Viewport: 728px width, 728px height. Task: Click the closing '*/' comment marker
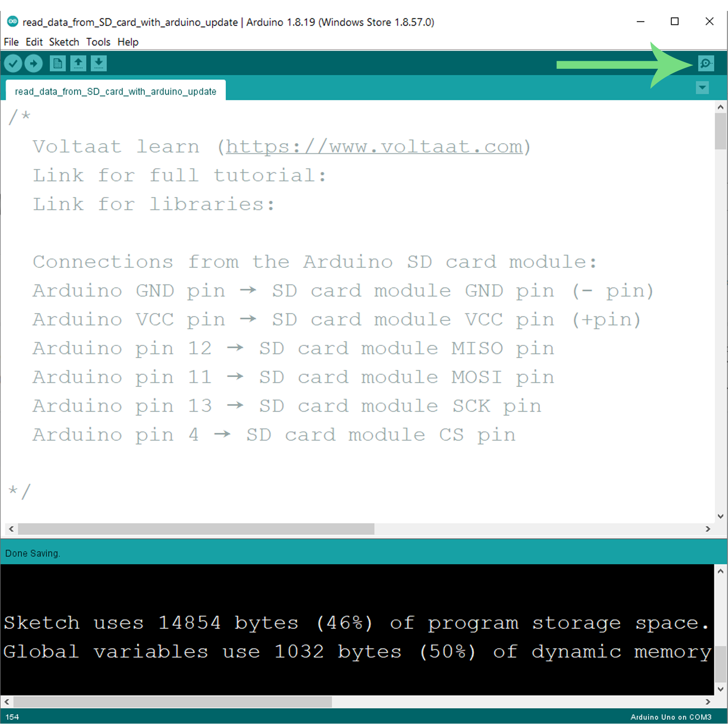(19, 492)
